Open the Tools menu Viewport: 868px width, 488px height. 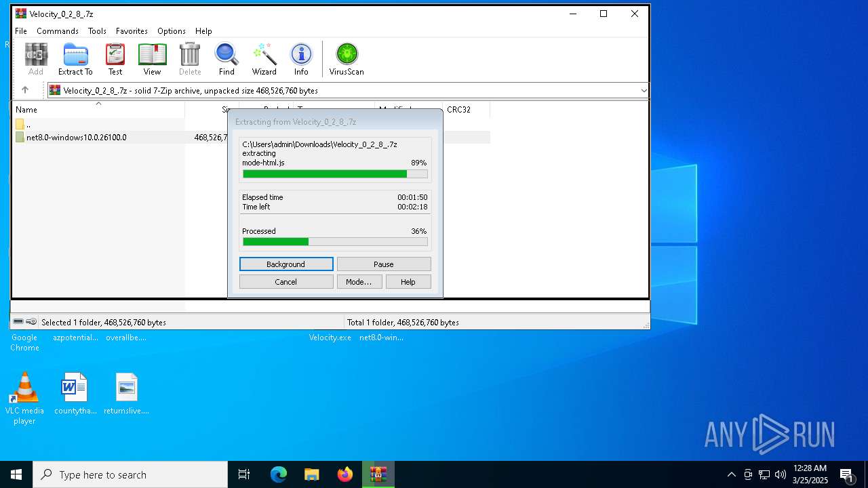pos(97,31)
